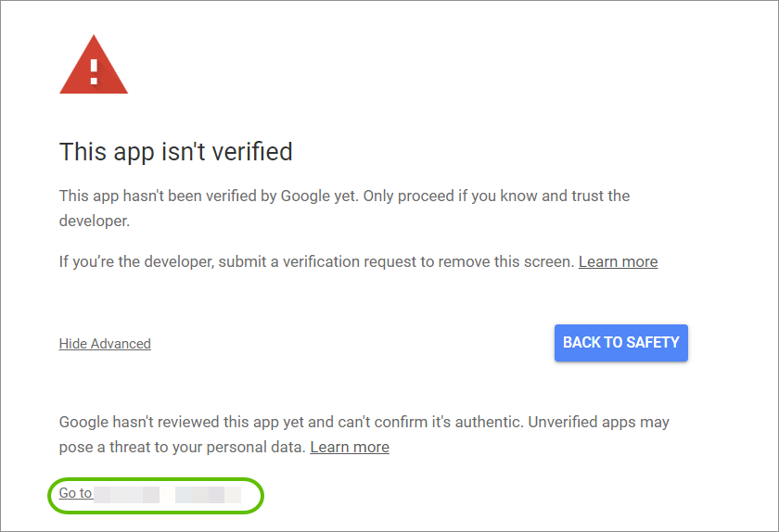This screenshot has width=779, height=532.
Task: Select the 'This app isn't verified' heading
Action: pos(176,152)
